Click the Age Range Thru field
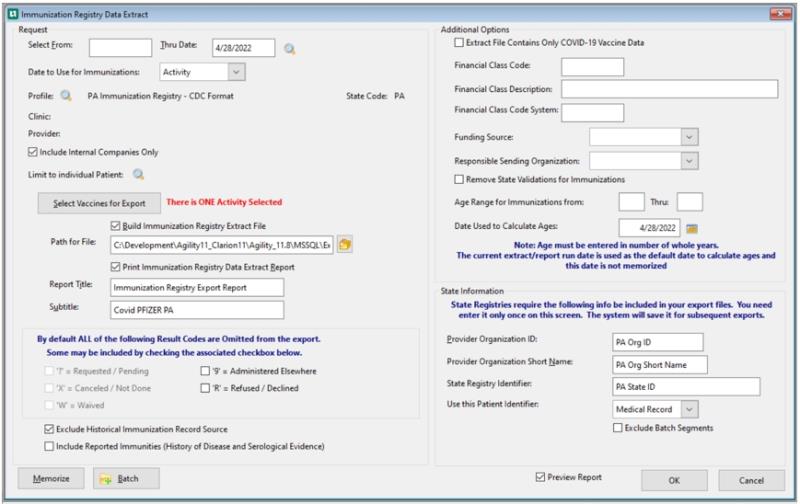The image size is (800, 504). point(690,202)
